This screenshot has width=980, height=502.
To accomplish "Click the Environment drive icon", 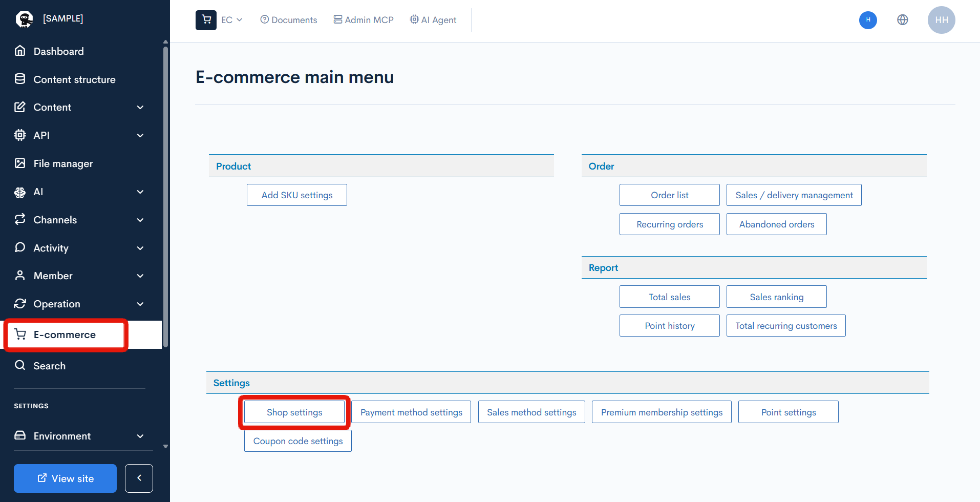I will (20, 435).
